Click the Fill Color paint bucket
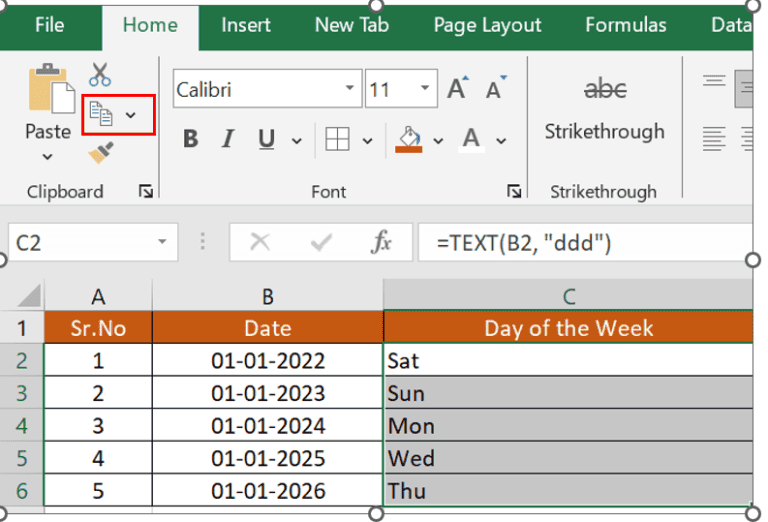Viewport: 768px width, 522px height. point(409,137)
